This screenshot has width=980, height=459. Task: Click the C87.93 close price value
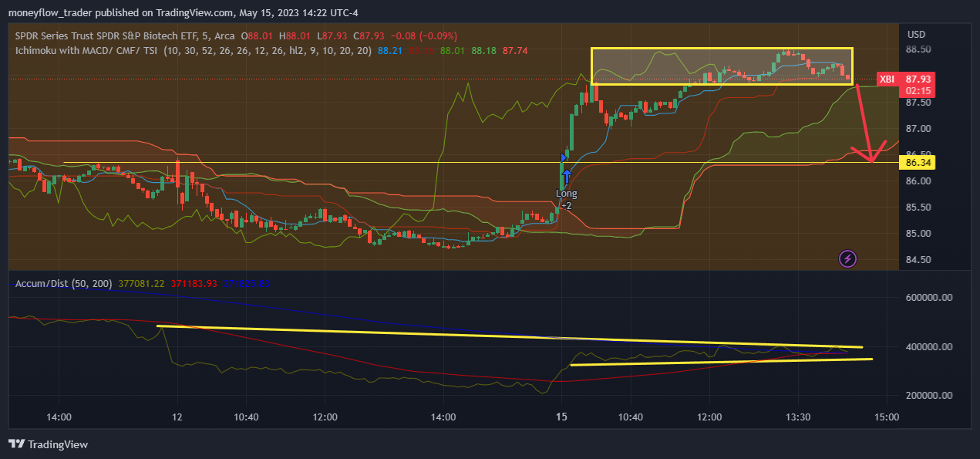point(369,35)
